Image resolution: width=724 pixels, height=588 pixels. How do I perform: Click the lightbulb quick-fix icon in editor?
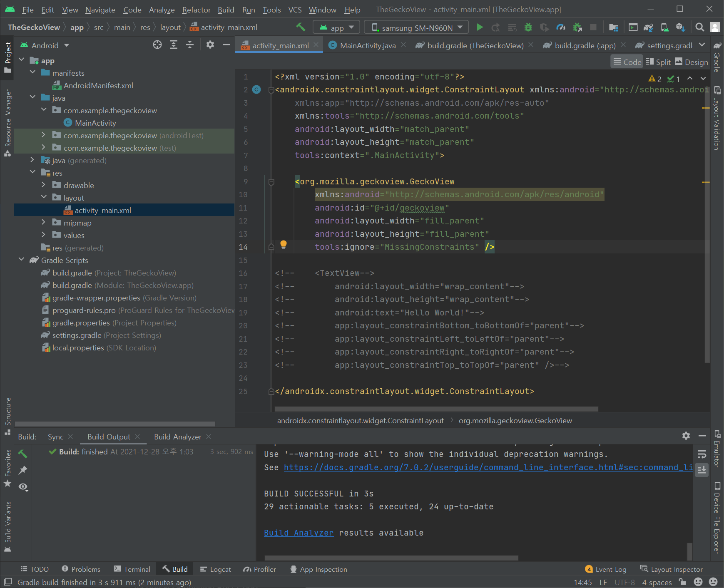coord(283,245)
